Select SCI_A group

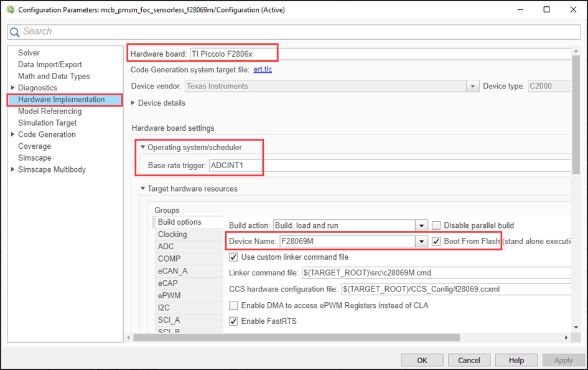[x=189, y=320]
